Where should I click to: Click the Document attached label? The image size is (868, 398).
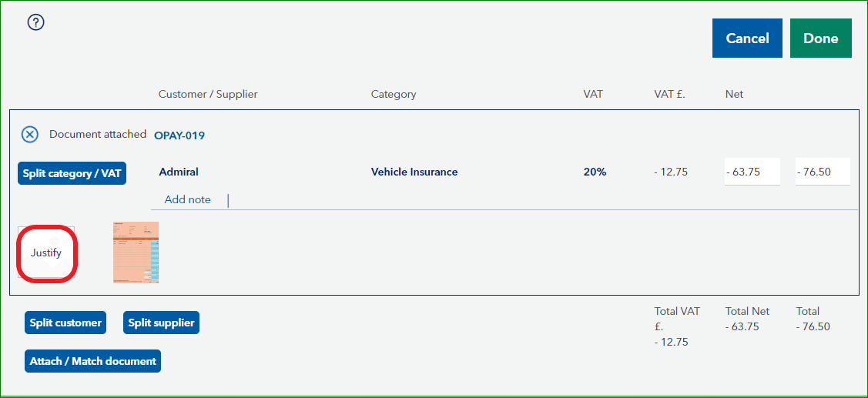click(x=98, y=134)
